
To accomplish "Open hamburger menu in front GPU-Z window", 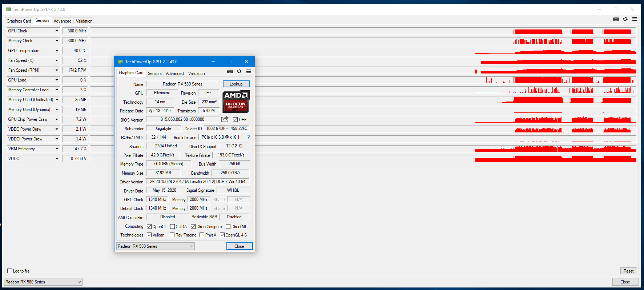I will tap(249, 71).
